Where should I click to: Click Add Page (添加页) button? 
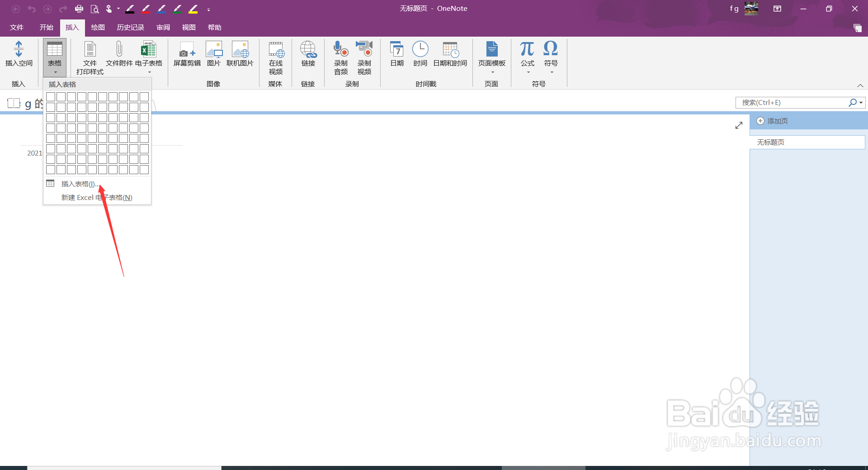point(773,121)
